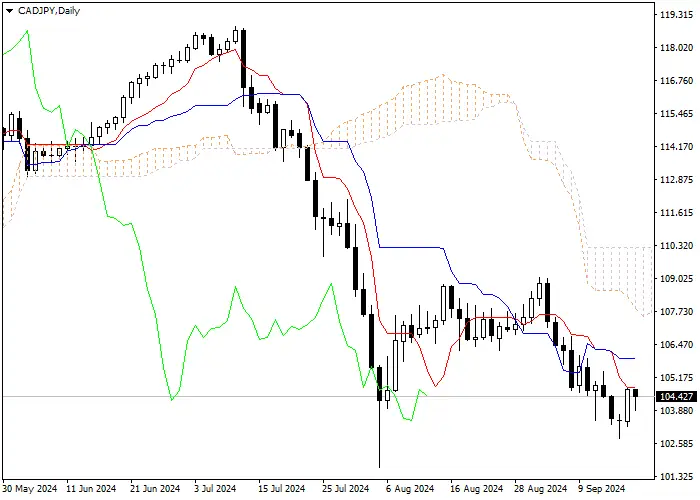The height and width of the screenshot is (500, 700).
Task: Select the 114.170 price axis label
Action: (x=676, y=147)
